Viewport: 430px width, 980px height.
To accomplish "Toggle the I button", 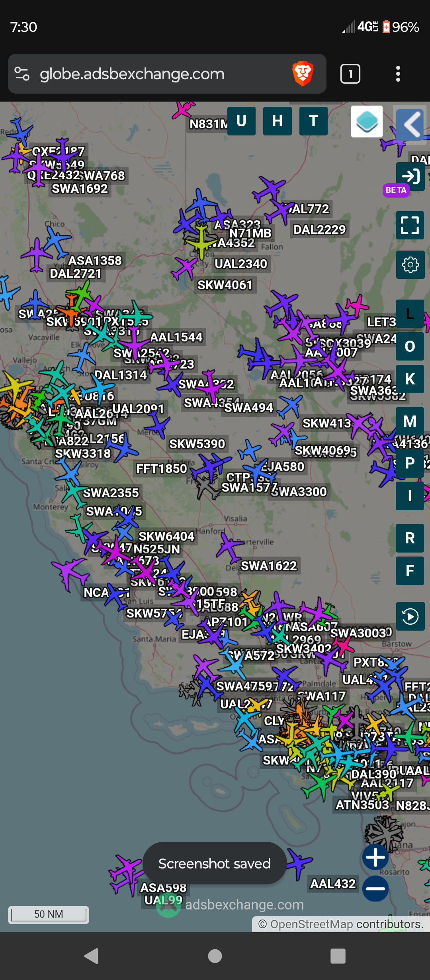I will (410, 496).
